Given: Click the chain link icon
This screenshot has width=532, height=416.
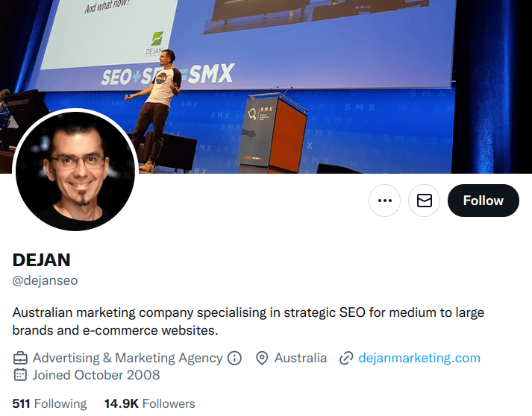Looking at the screenshot, I should (x=346, y=358).
